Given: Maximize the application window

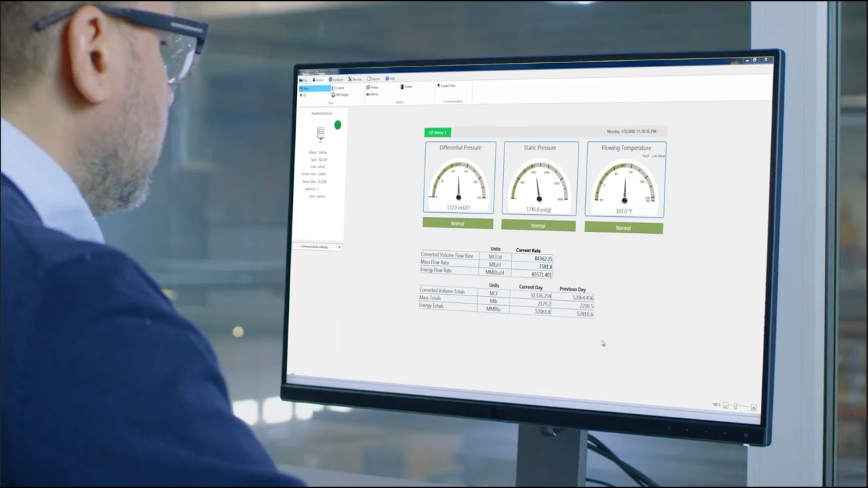Looking at the screenshot, I should coord(755,60).
